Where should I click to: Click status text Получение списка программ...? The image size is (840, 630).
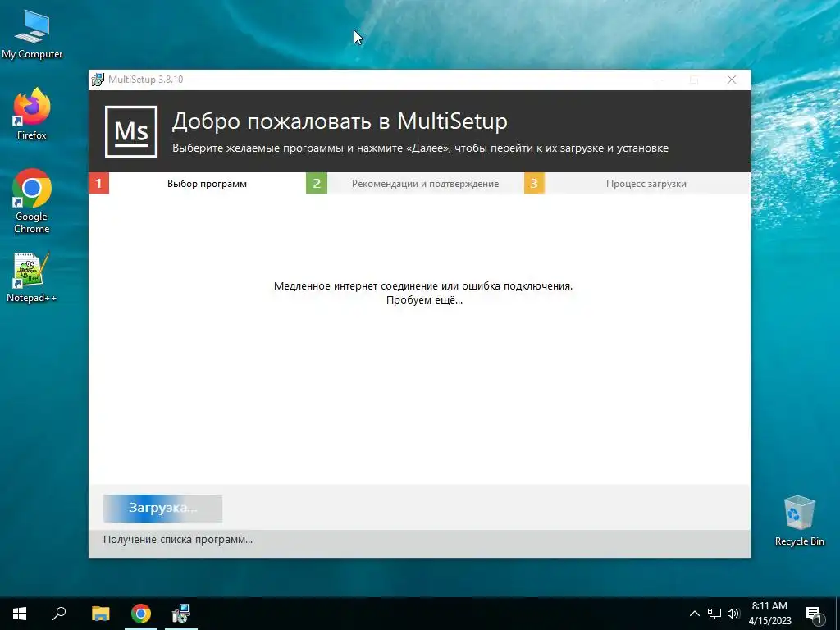coord(178,540)
